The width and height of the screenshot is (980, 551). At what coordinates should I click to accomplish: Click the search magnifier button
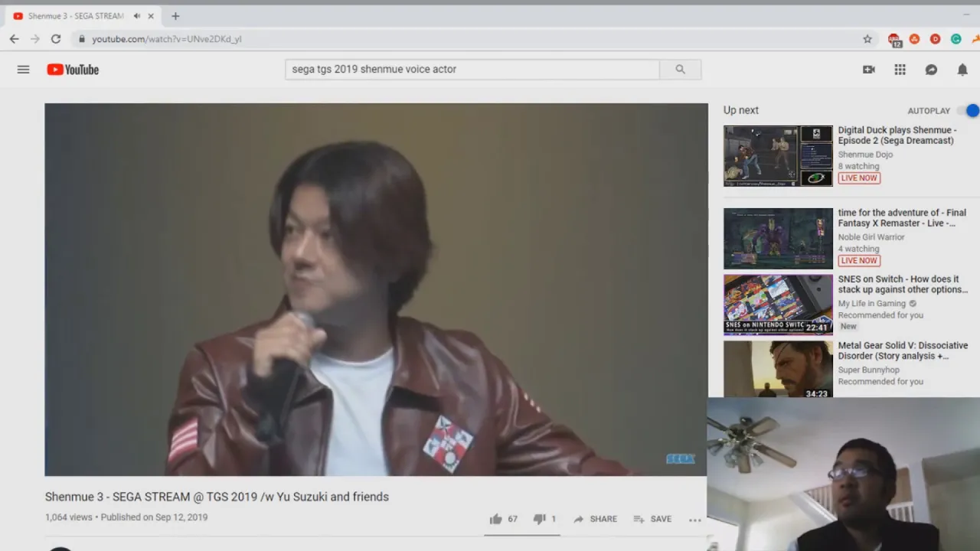pyautogui.click(x=680, y=69)
